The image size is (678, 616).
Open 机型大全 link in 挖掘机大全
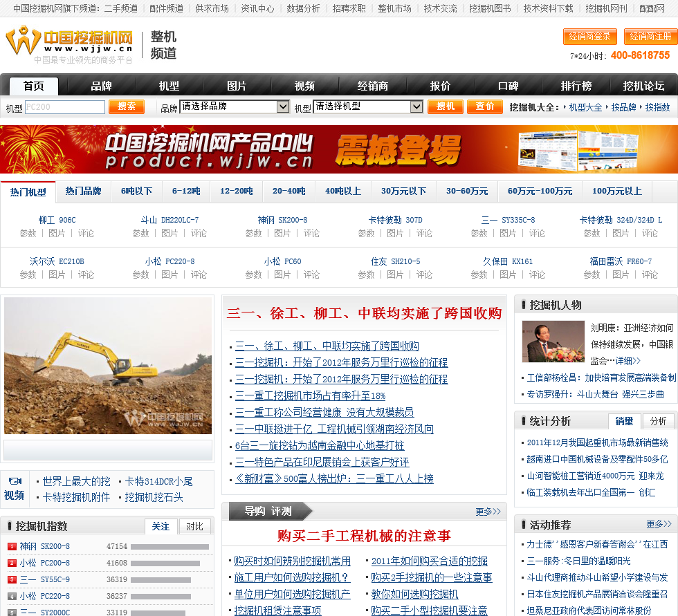[585, 107]
